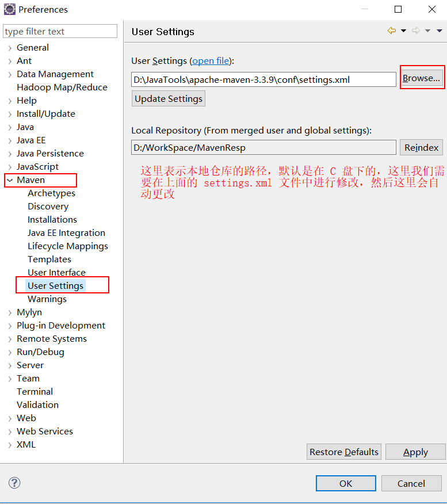Select the Maven tree item
Viewport: 447px width, 504px height.
[31, 180]
